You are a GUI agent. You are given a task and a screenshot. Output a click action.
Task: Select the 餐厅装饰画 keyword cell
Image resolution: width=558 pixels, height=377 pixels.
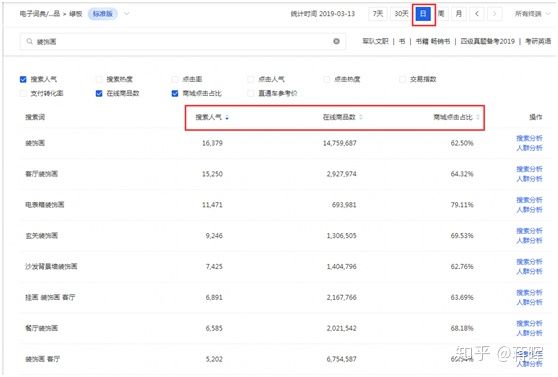41,328
